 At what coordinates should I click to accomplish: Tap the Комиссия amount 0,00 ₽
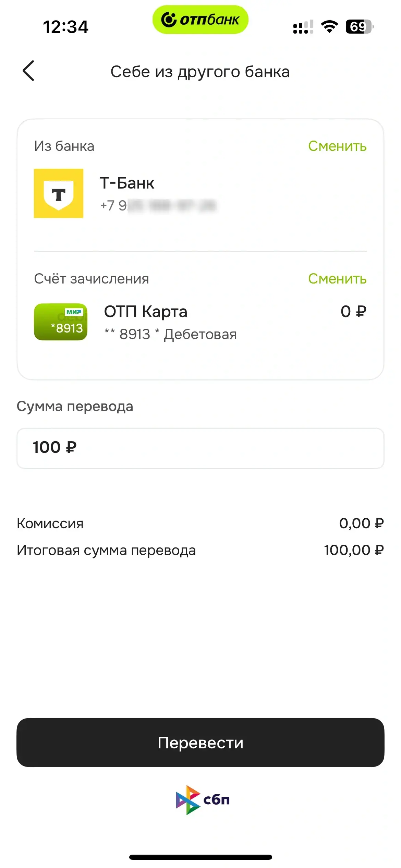click(361, 523)
